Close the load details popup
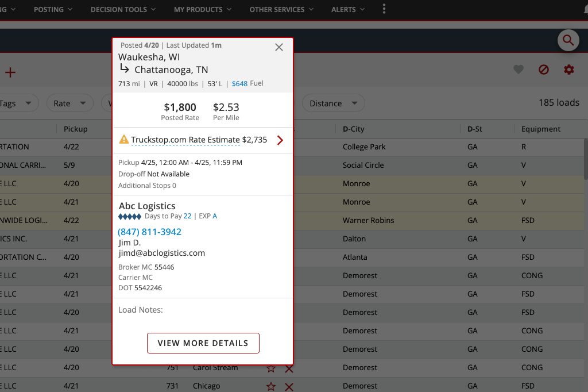 click(279, 48)
